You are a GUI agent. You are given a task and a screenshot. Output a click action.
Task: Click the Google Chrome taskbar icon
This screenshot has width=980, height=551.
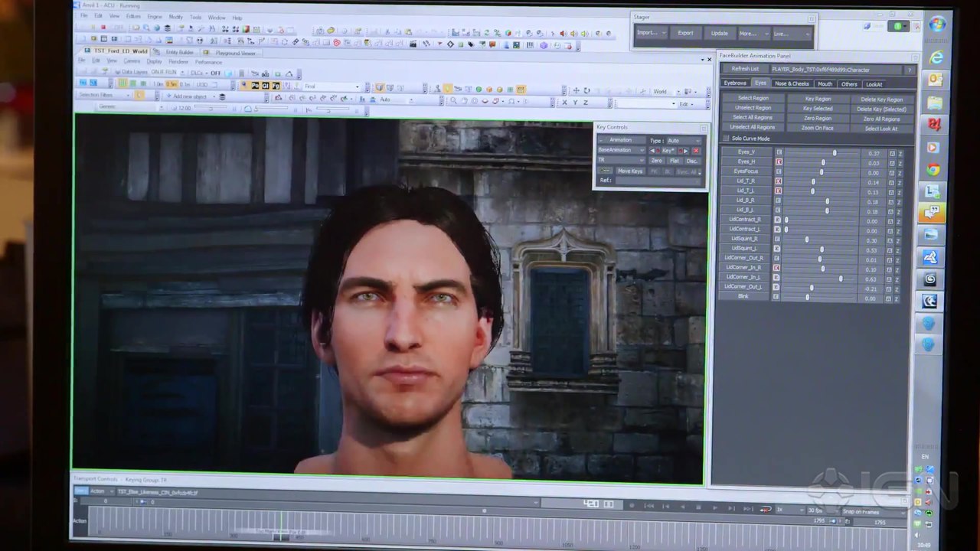tap(933, 170)
